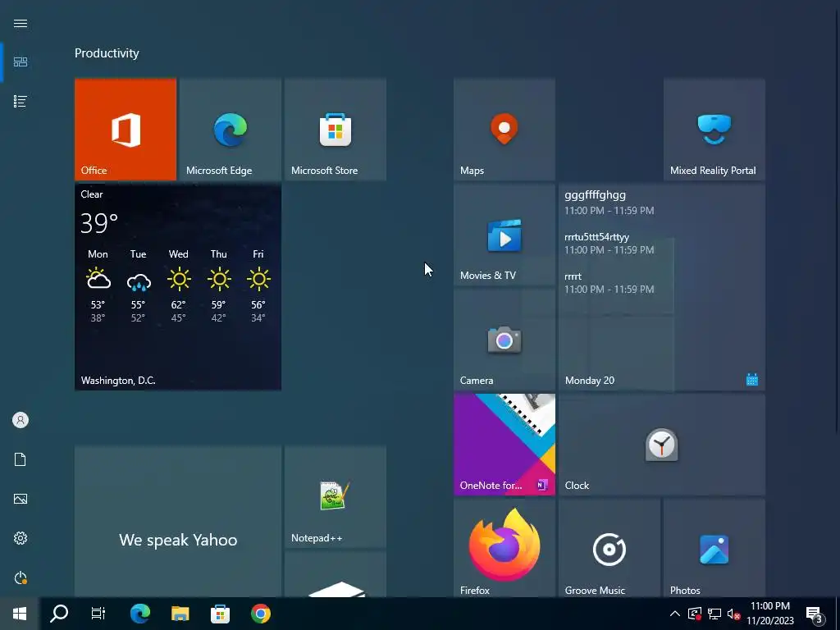The height and width of the screenshot is (630, 840).
Task: Open Action Center notifications icon
Action: pos(815,614)
